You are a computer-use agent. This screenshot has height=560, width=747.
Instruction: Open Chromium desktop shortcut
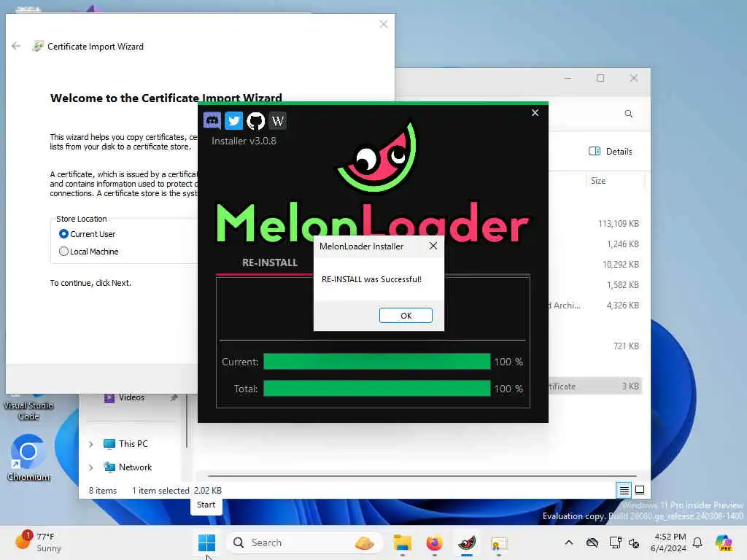(28, 457)
